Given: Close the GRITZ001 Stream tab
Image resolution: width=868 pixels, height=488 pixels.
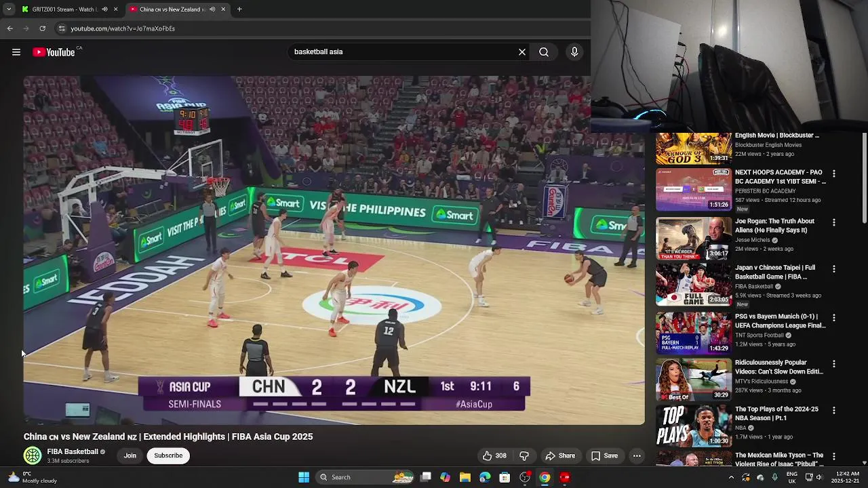Looking at the screenshot, I should click(x=115, y=9).
